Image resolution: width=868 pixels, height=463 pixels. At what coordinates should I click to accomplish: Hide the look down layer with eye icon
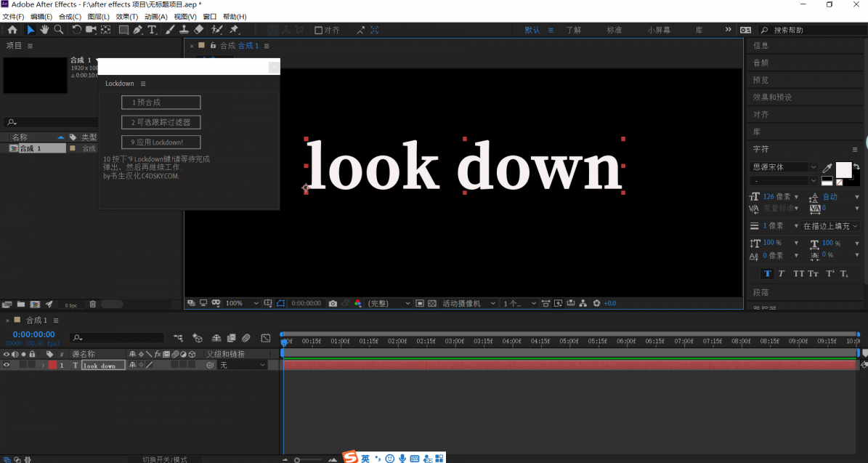[7, 365]
